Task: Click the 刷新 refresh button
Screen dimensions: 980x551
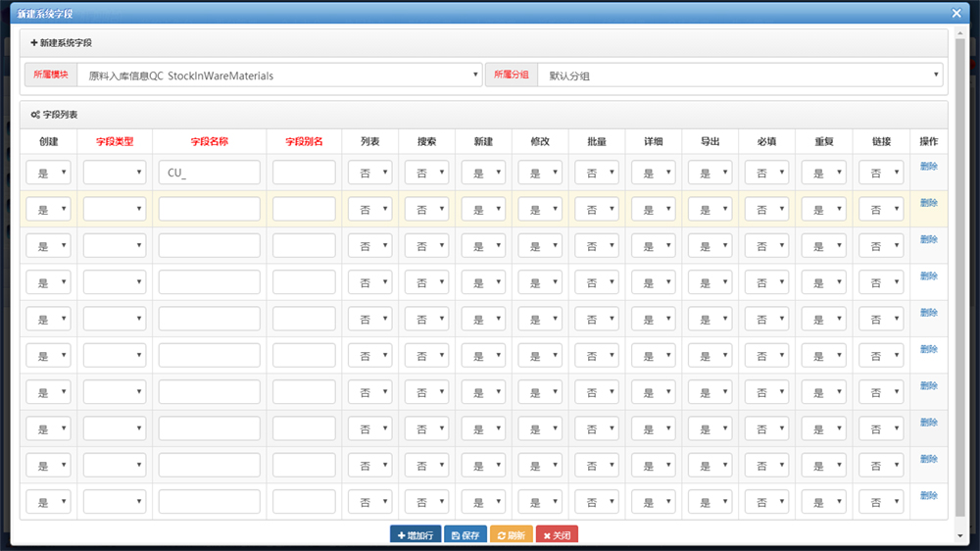Action: point(512,535)
